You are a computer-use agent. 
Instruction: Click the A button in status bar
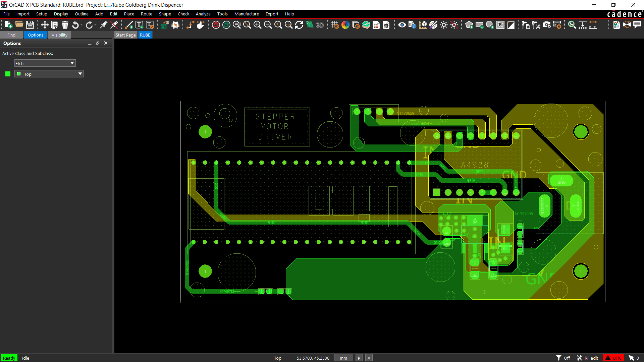[369, 358]
